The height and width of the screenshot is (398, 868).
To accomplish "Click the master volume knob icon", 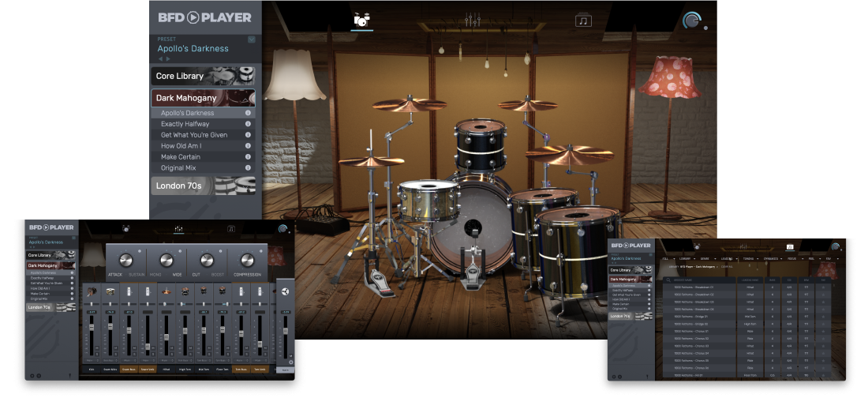I will click(x=693, y=22).
